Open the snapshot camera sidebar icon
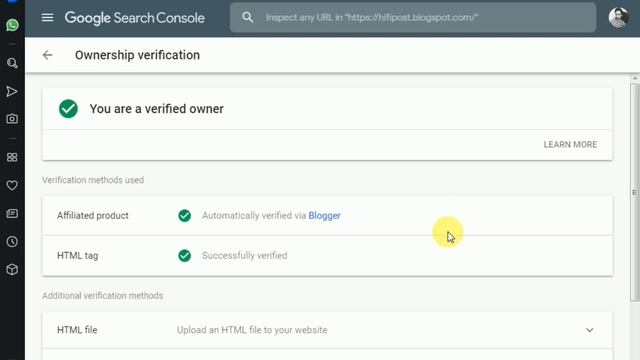The image size is (640, 360). [12, 119]
